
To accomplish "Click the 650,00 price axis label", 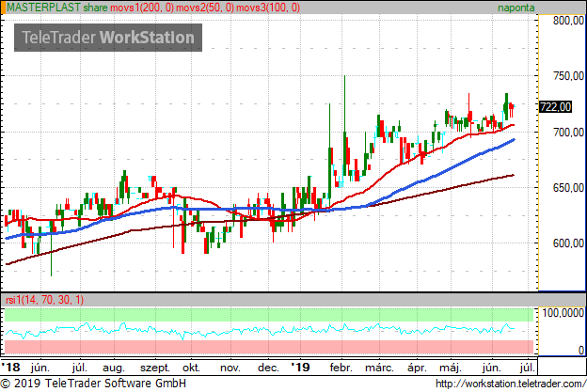I will pos(568,188).
